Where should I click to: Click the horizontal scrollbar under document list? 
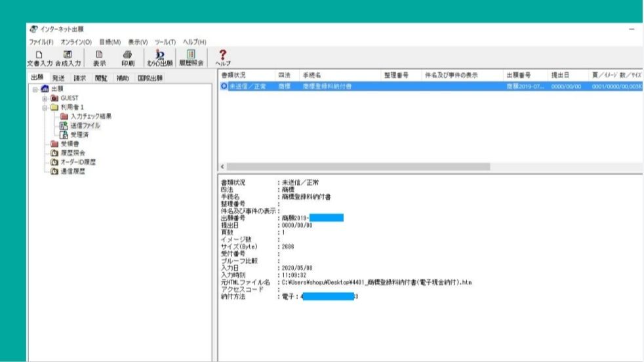click(357, 167)
